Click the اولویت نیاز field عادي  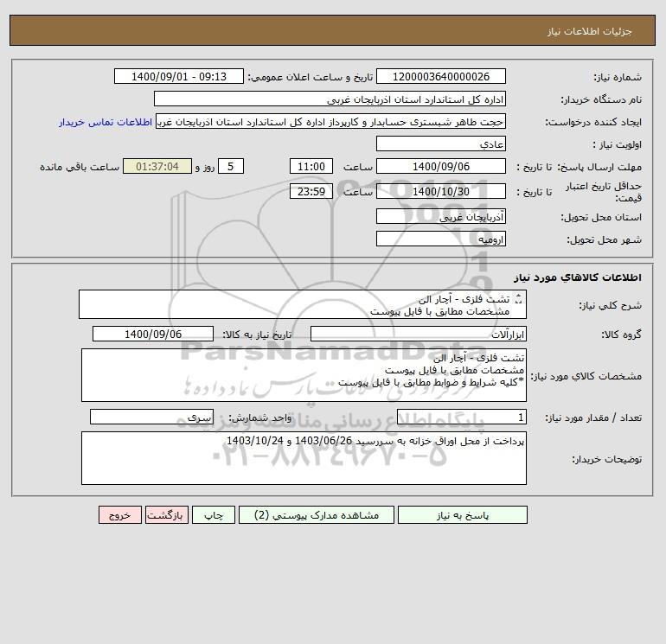(441, 143)
